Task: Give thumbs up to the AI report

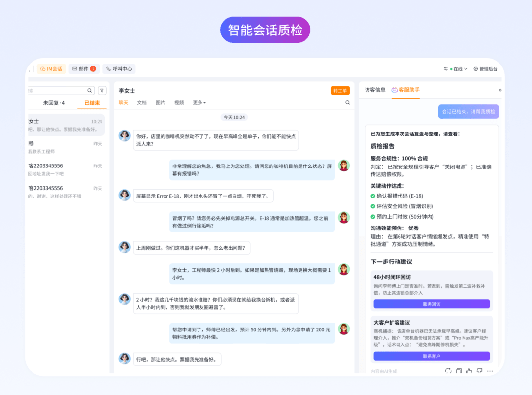Action: (x=469, y=371)
